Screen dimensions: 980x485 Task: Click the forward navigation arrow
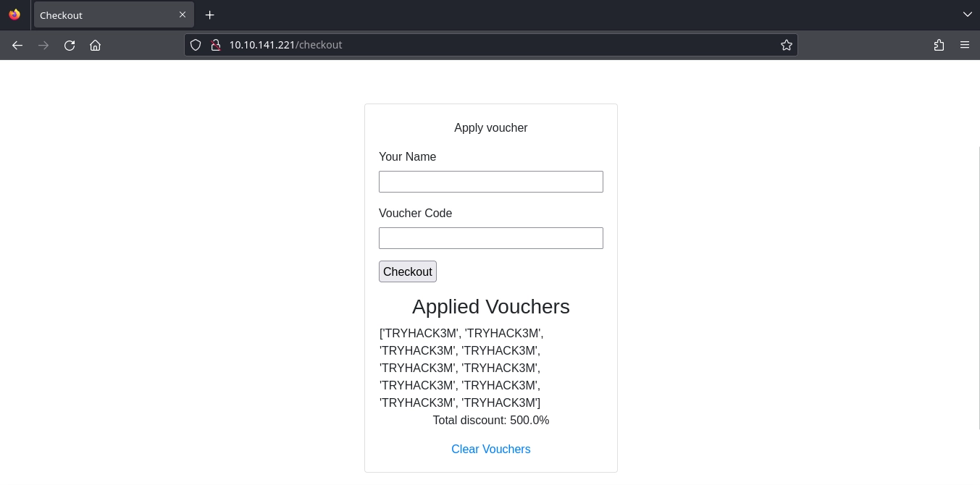click(43, 45)
